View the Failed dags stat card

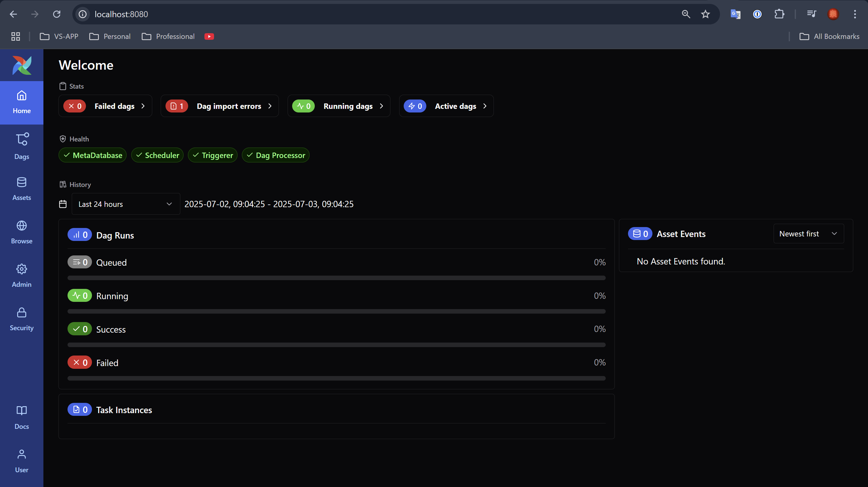click(x=106, y=106)
